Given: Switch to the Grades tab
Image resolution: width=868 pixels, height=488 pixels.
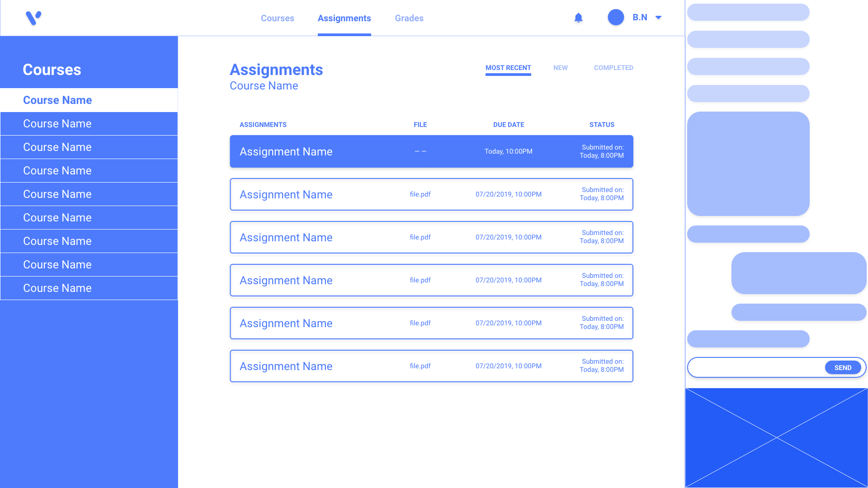Looking at the screenshot, I should pyautogui.click(x=409, y=18).
